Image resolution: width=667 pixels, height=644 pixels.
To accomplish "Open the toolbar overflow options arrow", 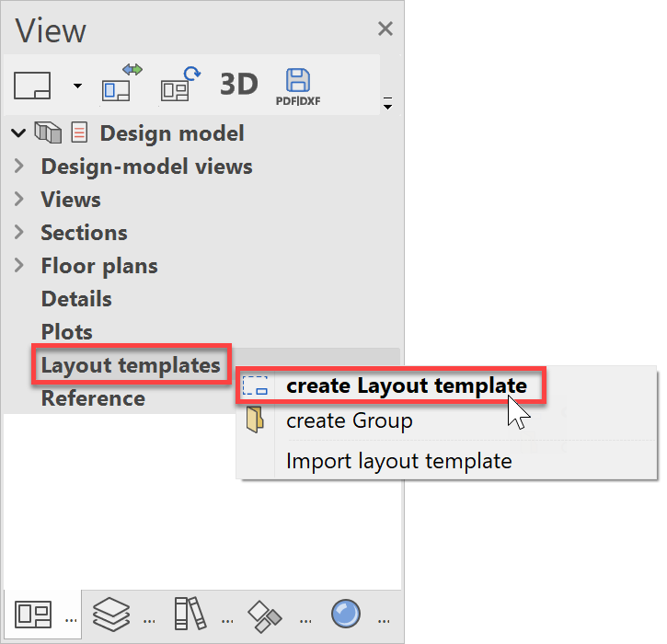I will (x=387, y=103).
